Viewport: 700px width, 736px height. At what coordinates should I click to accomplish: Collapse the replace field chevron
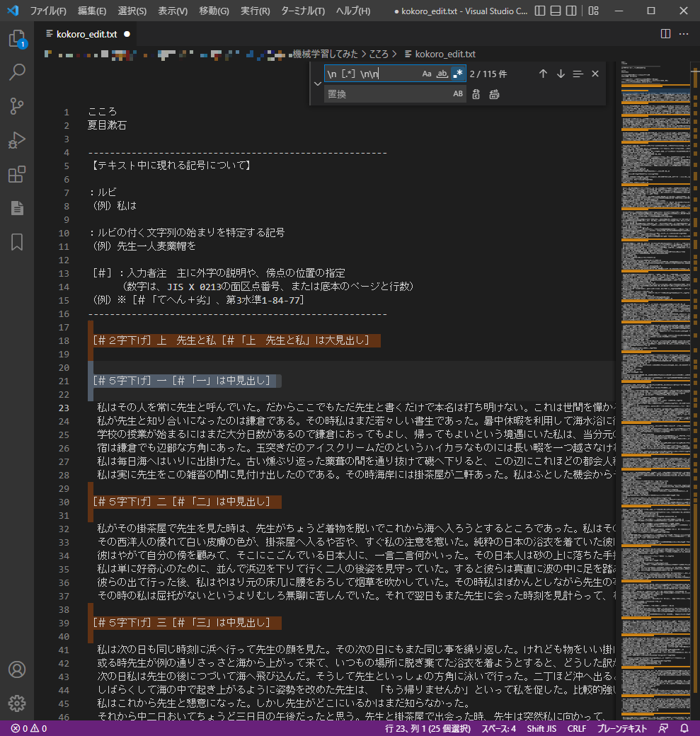317,84
